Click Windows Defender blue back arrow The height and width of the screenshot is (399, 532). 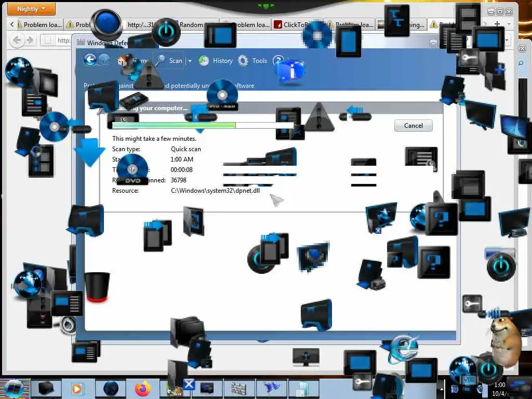(90, 60)
